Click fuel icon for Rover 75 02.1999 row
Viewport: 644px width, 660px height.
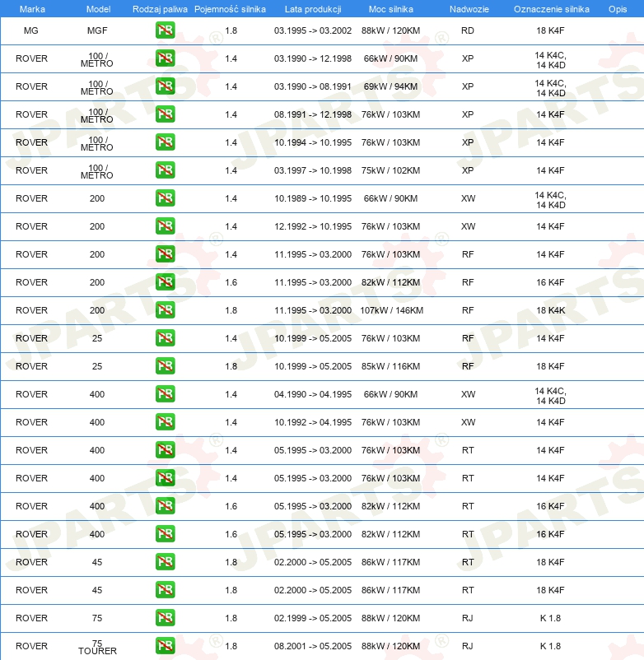pos(165,618)
